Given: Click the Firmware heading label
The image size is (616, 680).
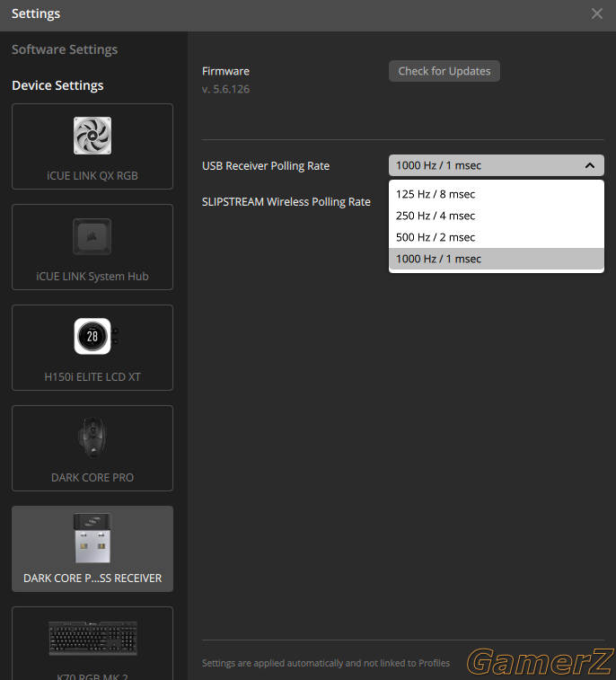Looking at the screenshot, I should pyautogui.click(x=225, y=71).
